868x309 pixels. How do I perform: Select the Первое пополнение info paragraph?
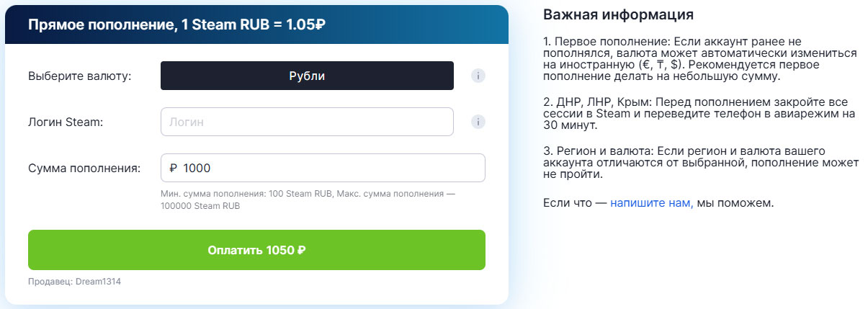click(x=700, y=58)
